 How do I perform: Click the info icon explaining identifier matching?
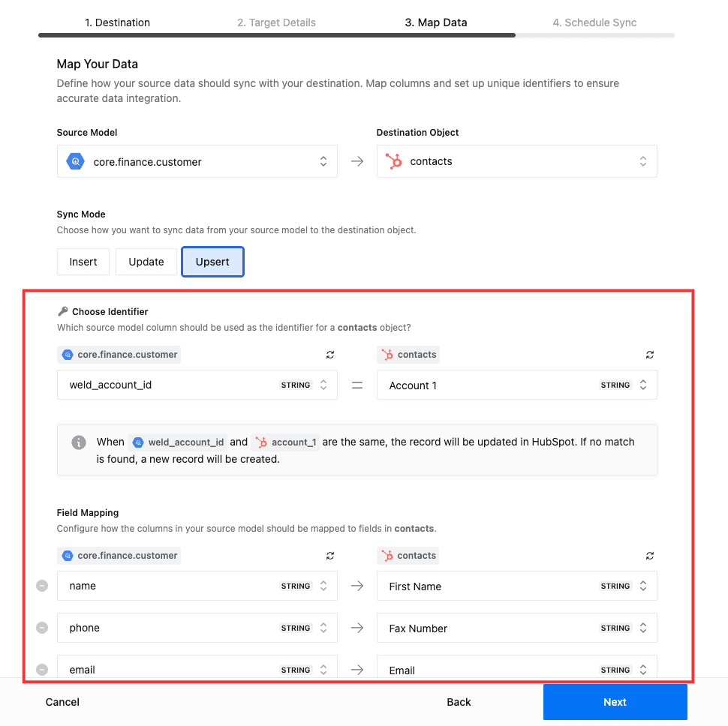pyautogui.click(x=79, y=442)
